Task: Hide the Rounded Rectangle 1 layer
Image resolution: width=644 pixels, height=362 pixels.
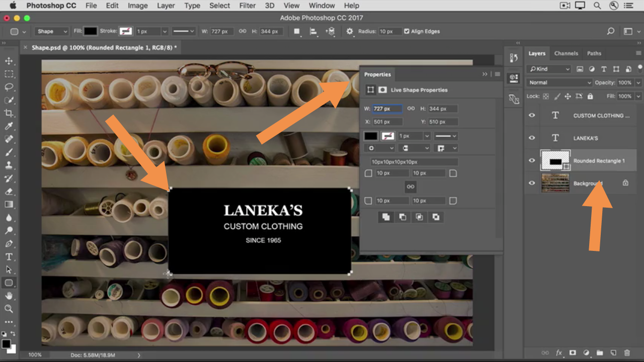Action: coord(532,160)
